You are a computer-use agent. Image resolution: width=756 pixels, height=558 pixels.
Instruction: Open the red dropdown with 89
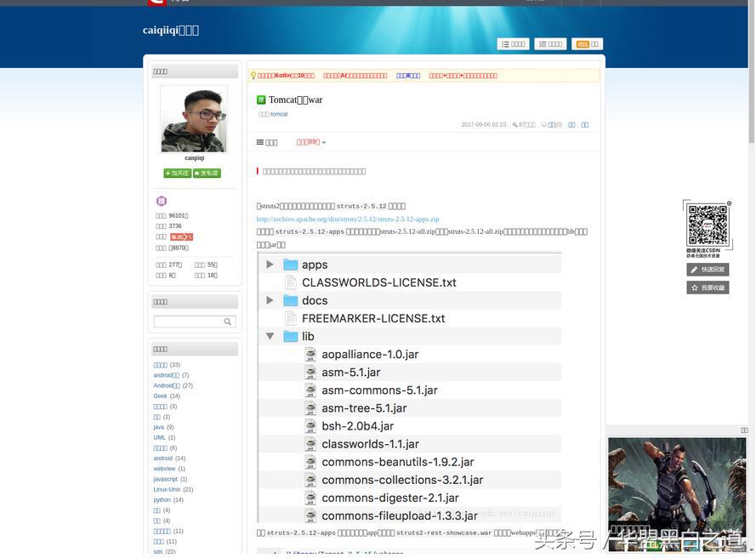coord(311,142)
